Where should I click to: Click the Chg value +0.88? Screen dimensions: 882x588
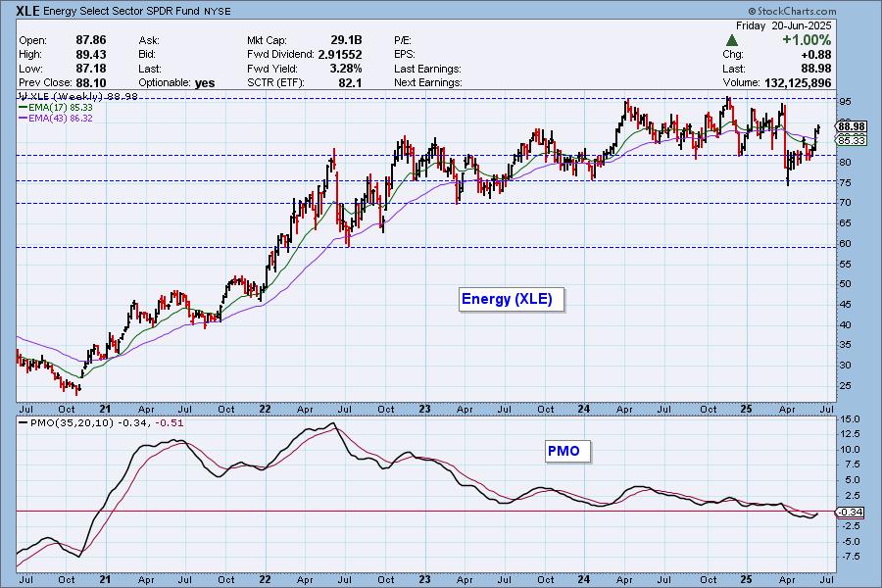pos(816,55)
